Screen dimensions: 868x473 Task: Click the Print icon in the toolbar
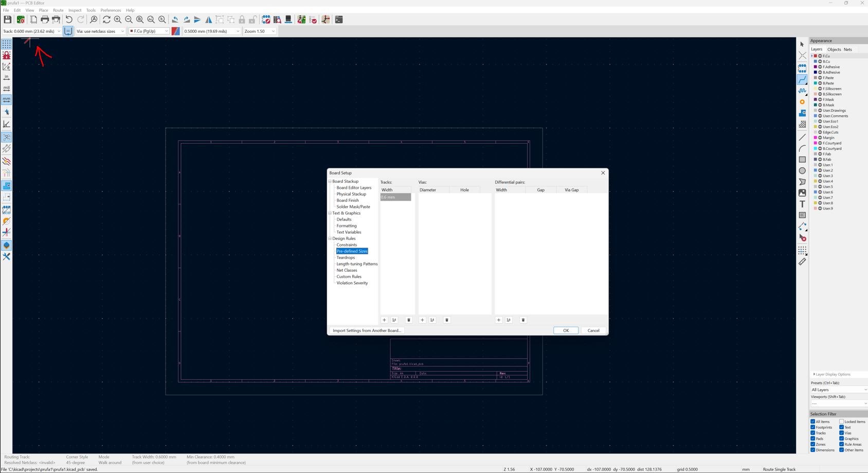click(45, 20)
